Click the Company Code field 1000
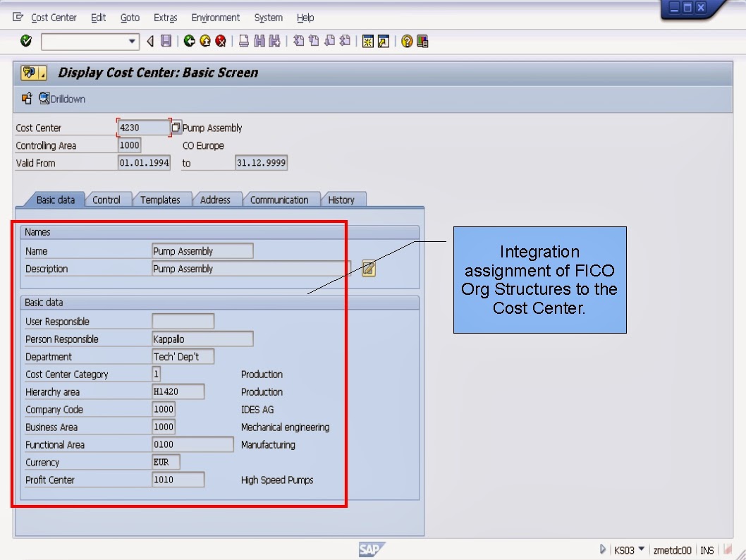 pyautogui.click(x=164, y=409)
